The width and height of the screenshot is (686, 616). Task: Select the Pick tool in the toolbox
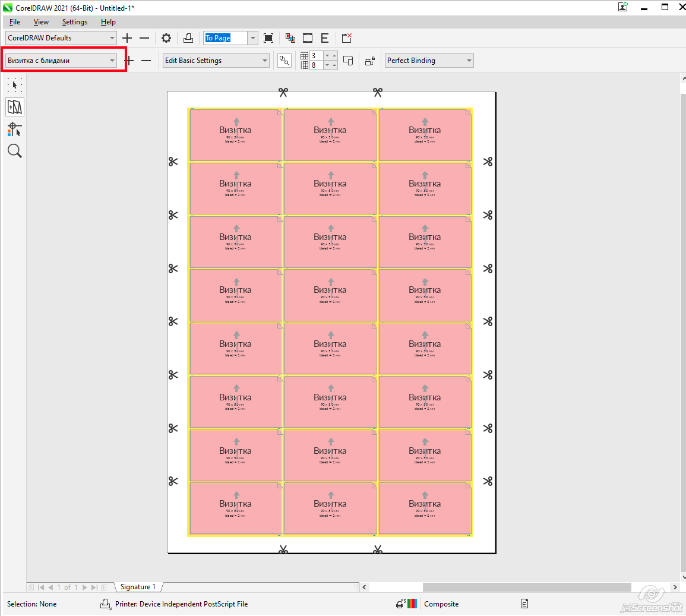click(x=14, y=85)
